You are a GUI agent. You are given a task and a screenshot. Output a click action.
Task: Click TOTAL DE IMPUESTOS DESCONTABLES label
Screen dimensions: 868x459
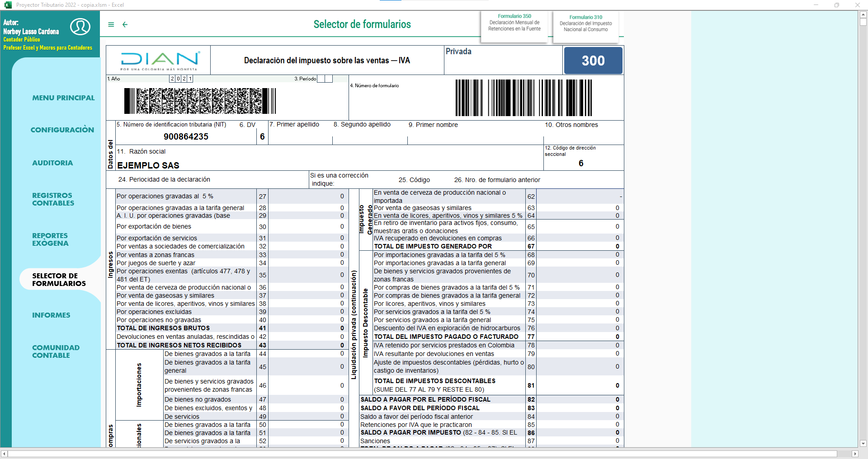(434, 381)
